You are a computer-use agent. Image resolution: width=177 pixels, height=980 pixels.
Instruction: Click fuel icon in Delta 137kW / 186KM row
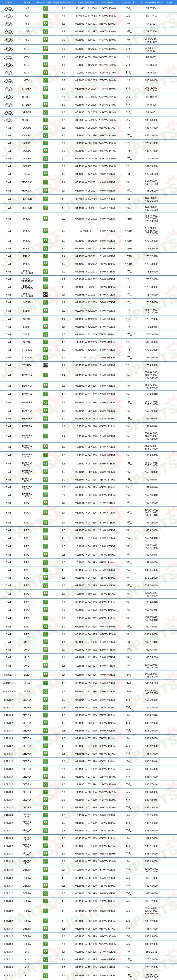[45, 944]
